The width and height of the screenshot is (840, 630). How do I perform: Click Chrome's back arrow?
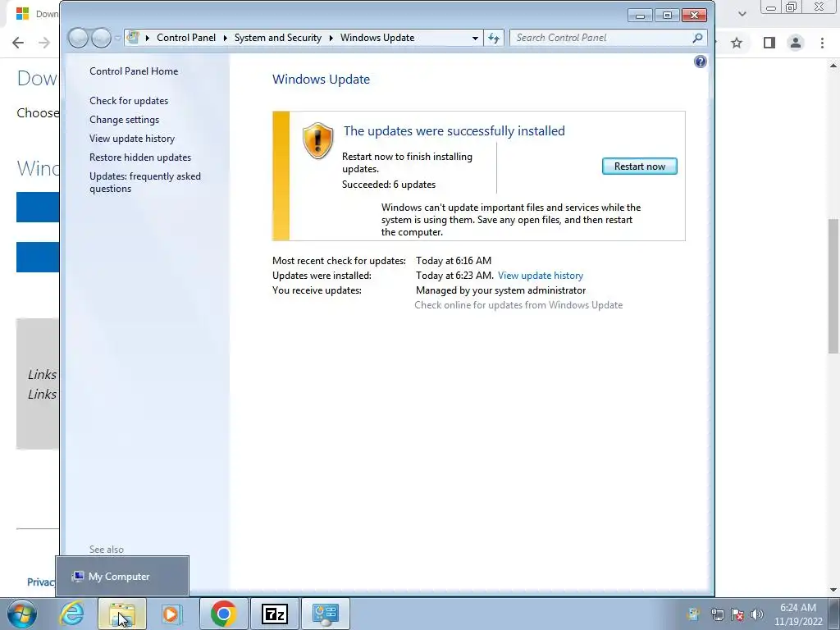click(18, 43)
